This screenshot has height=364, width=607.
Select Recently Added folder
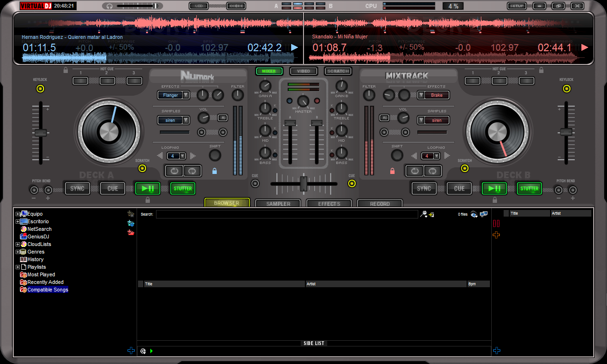pos(46,282)
